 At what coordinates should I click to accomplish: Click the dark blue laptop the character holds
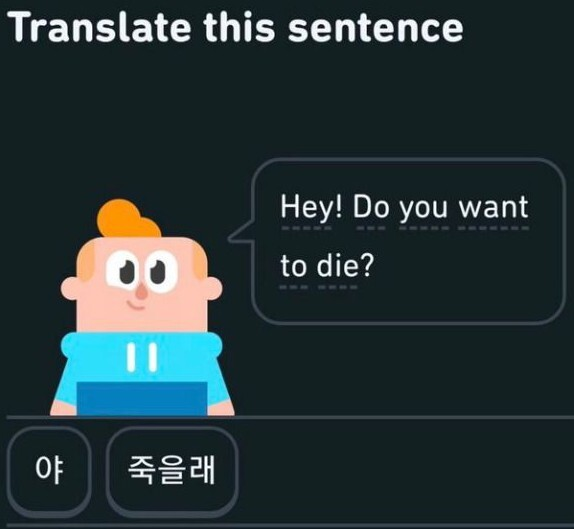pos(142,398)
